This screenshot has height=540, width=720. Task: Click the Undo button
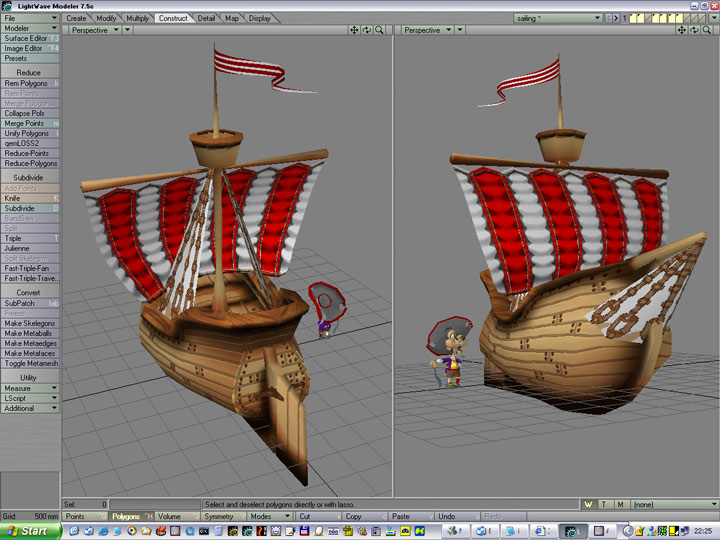click(x=457, y=517)
